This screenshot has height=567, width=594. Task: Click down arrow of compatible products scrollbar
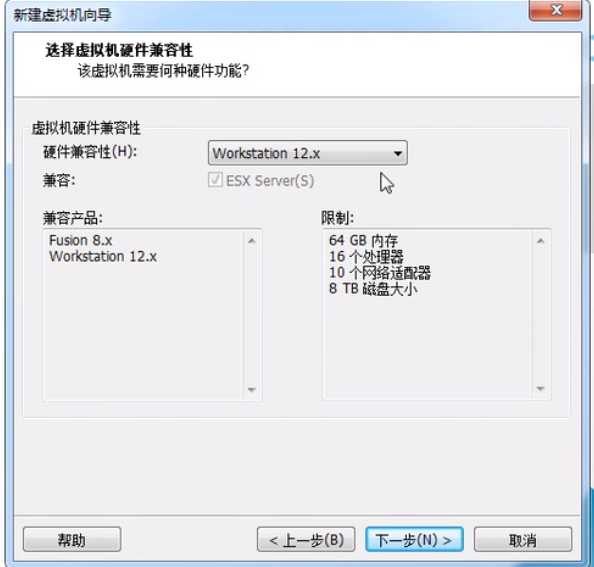coord(252,389)
